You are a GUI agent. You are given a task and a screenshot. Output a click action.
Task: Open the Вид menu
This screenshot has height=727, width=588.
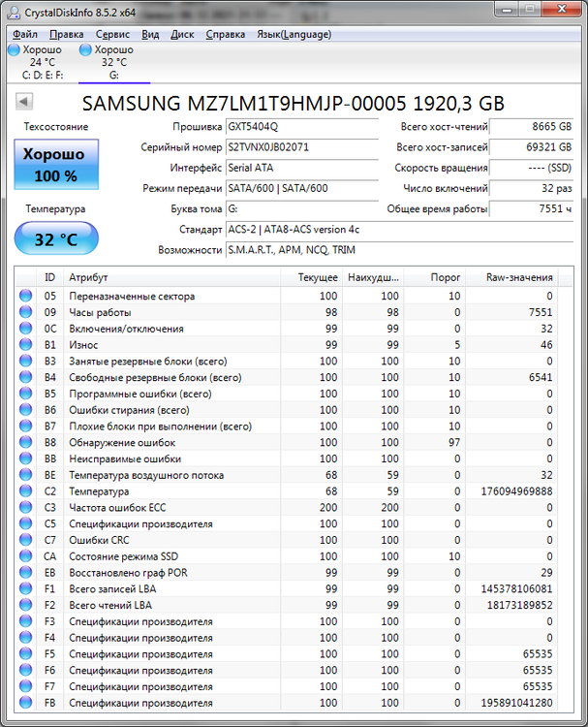(150, 34)
